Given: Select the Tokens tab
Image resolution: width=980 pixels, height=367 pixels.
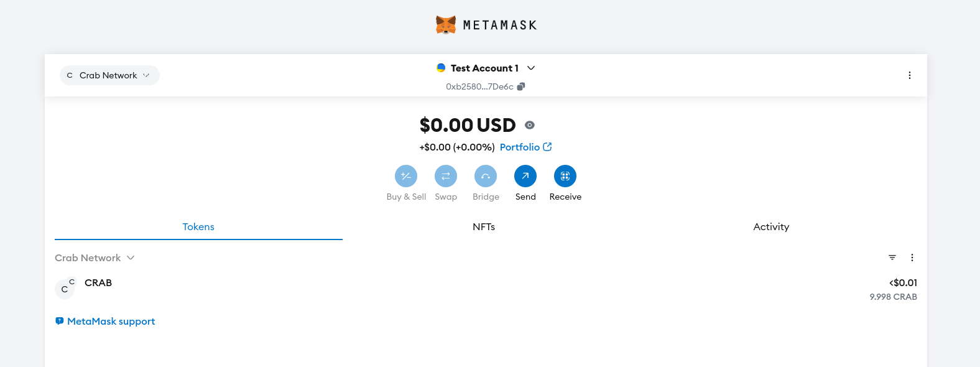Looking at the screenshot, I should [x=198, y=227].
